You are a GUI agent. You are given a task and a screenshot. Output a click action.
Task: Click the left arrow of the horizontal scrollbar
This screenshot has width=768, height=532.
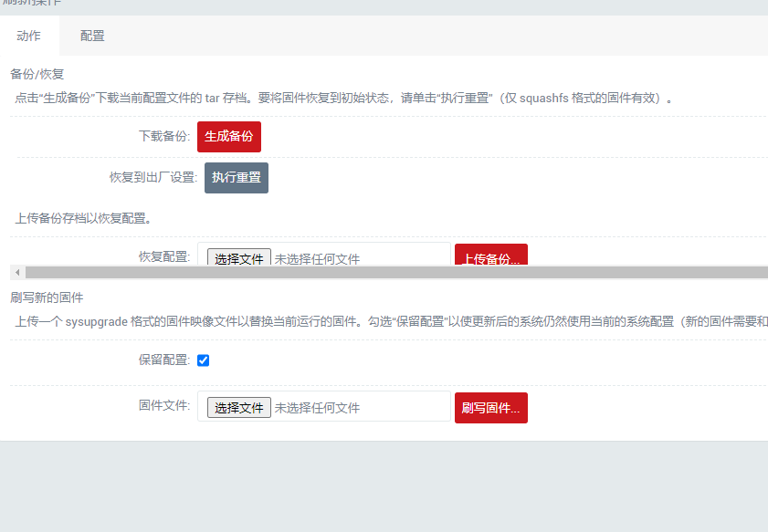click(x=16, y=272)
